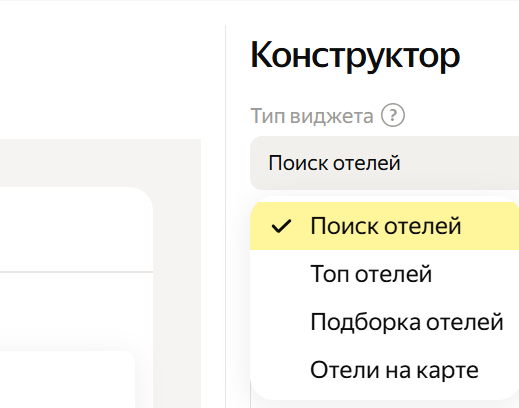519x408 pixels.
Task: Click empty space left of Топ отелей
Action: 280,274
